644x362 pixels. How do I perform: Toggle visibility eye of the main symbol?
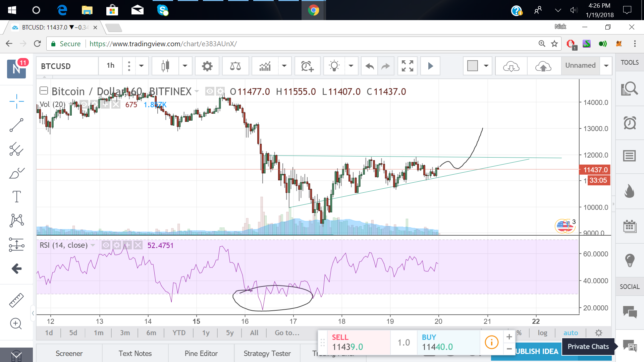pos(210,91)
